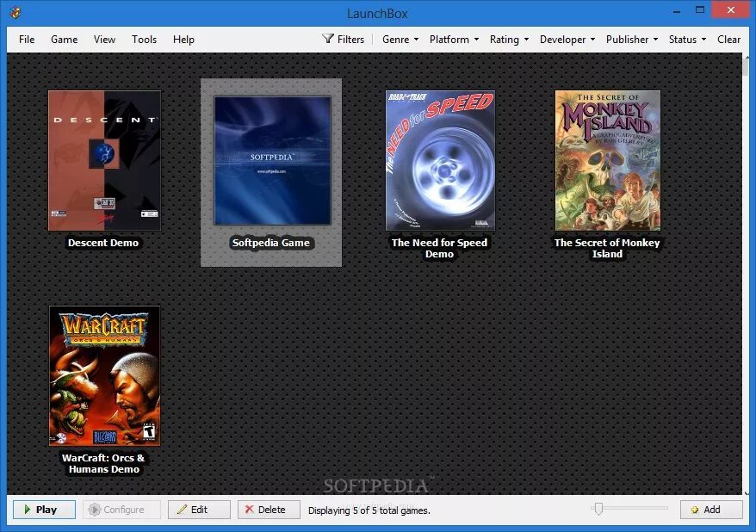Maximize the LaunchBox window

click(x=699, y=10)
